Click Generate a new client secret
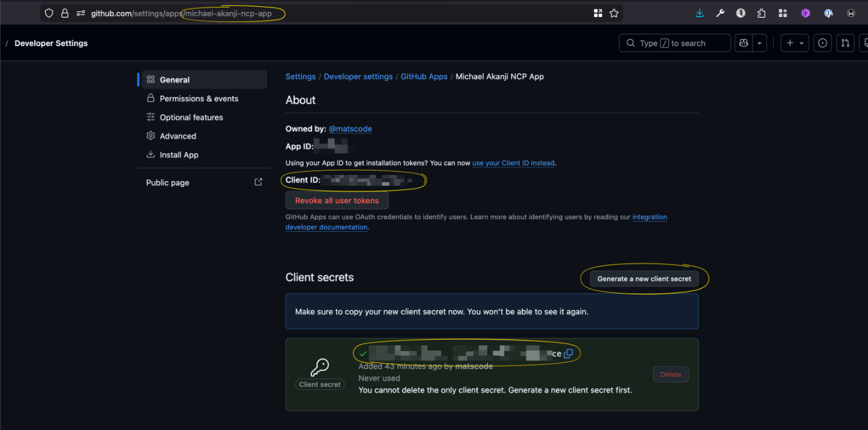Viewport: 868px width, 430px height. coord(644,278)
